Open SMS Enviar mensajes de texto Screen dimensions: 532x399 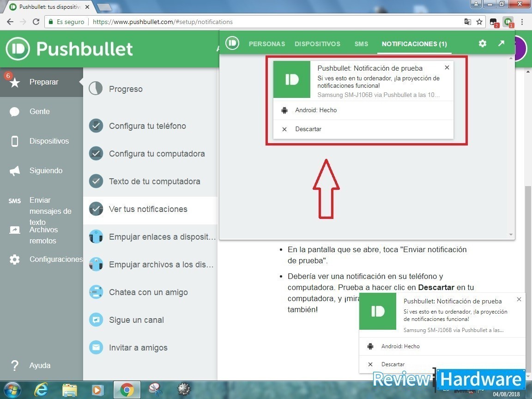click(x=42, y=211)
